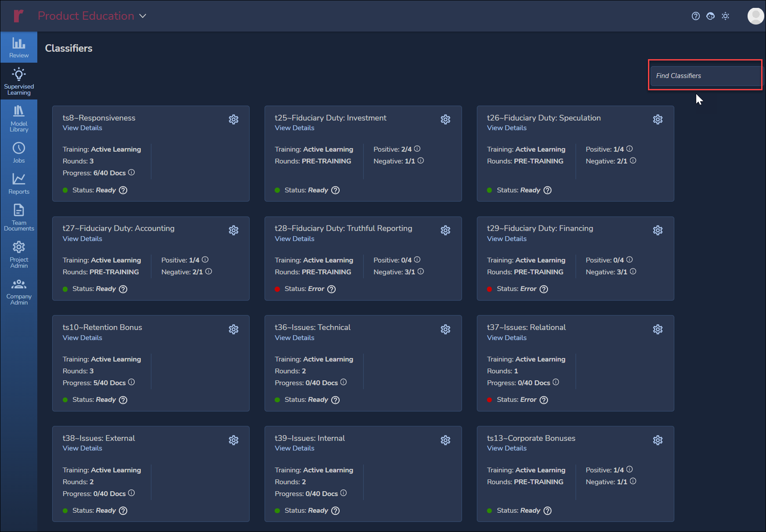Select Supervised Learning in the sidebar
766x532 pixels.
coord(19,81)
